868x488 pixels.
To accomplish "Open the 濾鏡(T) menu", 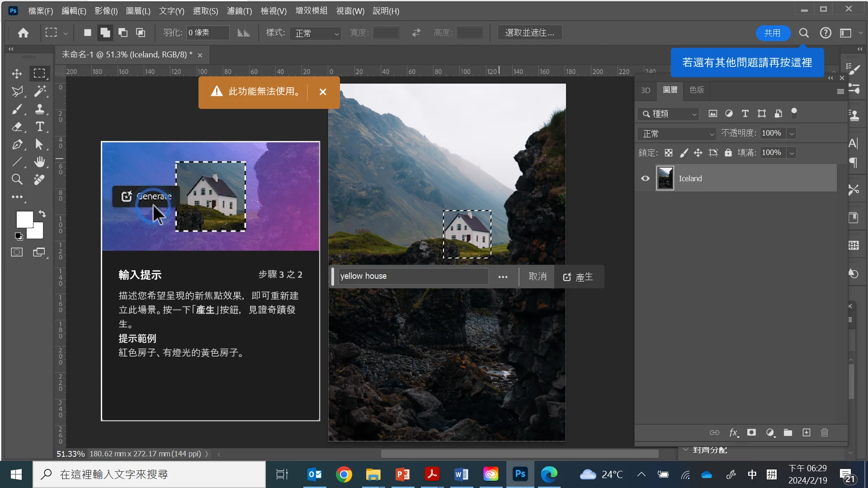I will coord(239,11).
